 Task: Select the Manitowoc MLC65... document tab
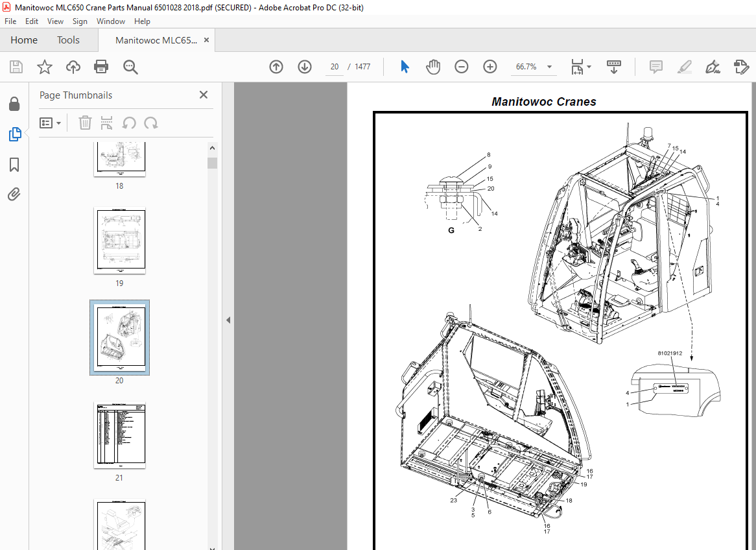(156, 40)
